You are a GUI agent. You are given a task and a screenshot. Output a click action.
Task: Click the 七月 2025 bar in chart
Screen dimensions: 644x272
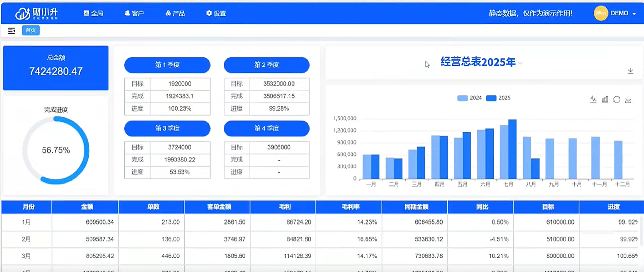512,149
